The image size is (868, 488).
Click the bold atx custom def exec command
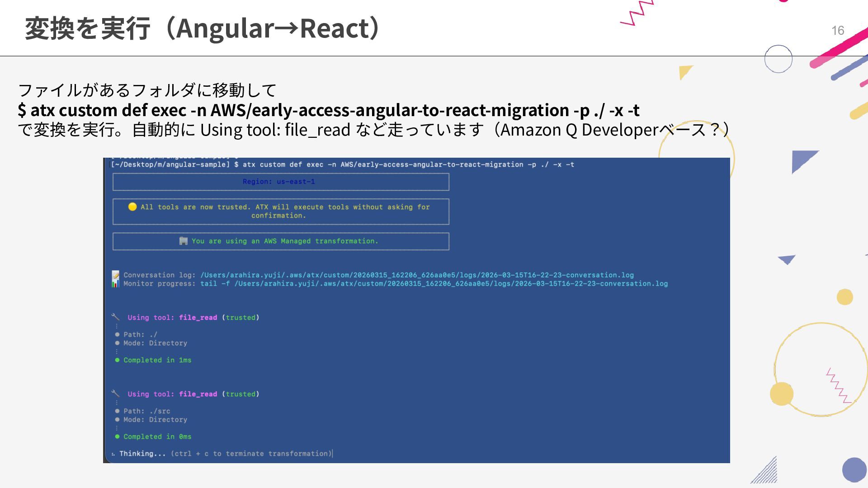pyautogui.click(x=329, y=110)
